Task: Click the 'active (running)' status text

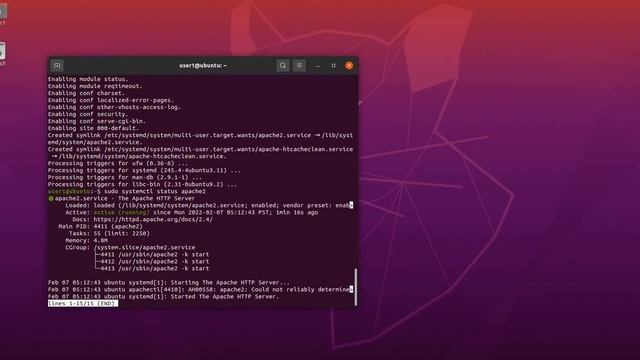Action: pyautogui.click(x=121, y=213)
